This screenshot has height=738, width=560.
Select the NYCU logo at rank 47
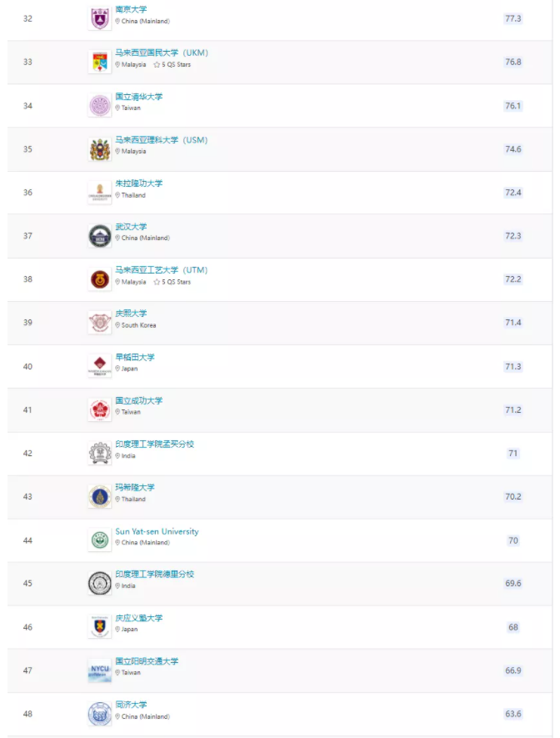click(100, 670)
